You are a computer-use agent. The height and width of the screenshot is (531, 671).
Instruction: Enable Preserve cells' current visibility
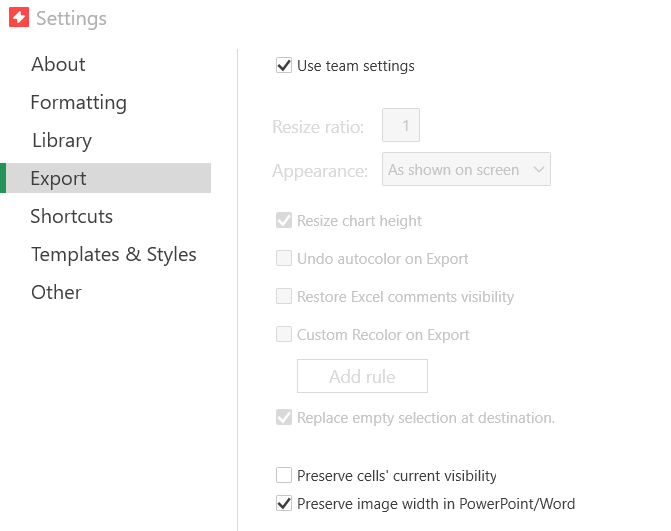coord(284,475)
